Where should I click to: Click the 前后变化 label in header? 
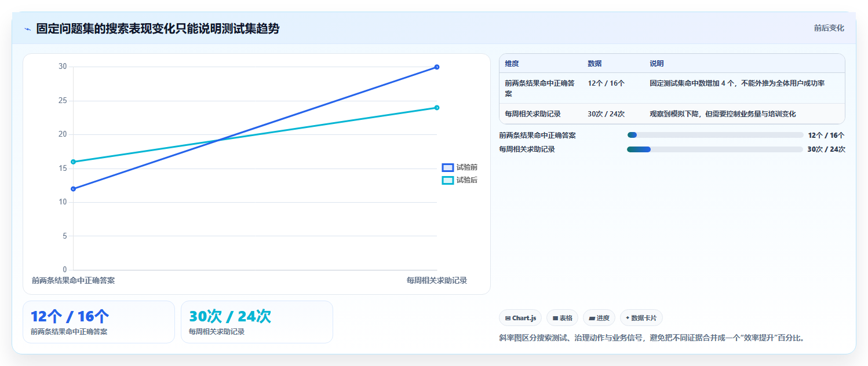(x=829, y=28)
